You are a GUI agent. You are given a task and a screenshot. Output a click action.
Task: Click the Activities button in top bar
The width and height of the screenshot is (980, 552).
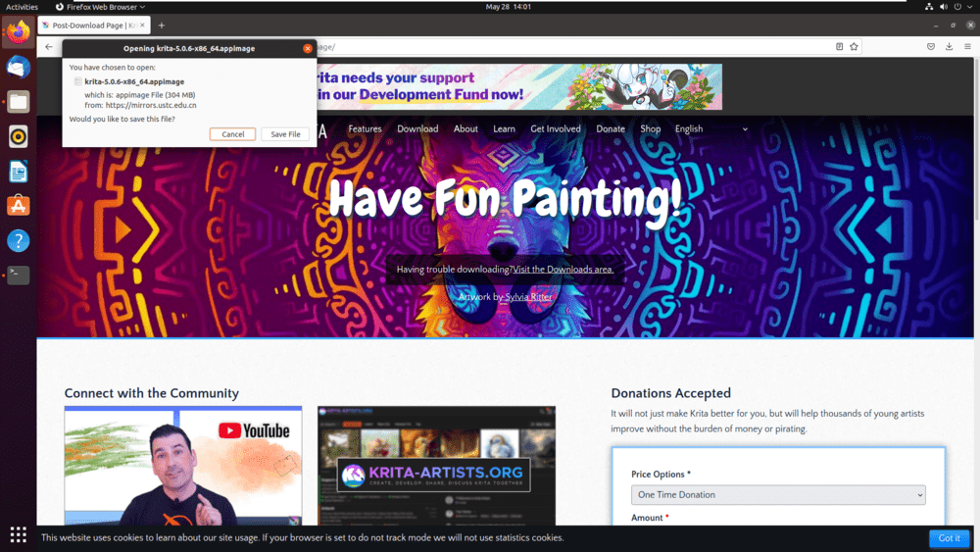(x=22, y=7)
